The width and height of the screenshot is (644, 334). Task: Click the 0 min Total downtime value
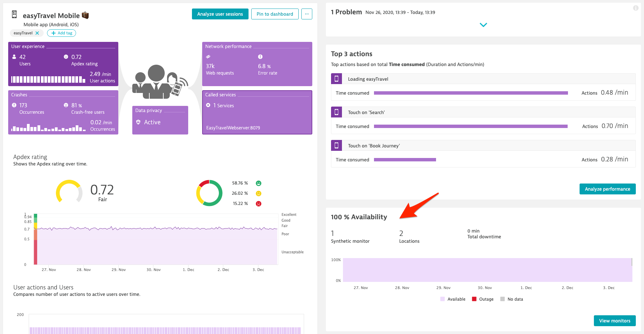(484, 234)
